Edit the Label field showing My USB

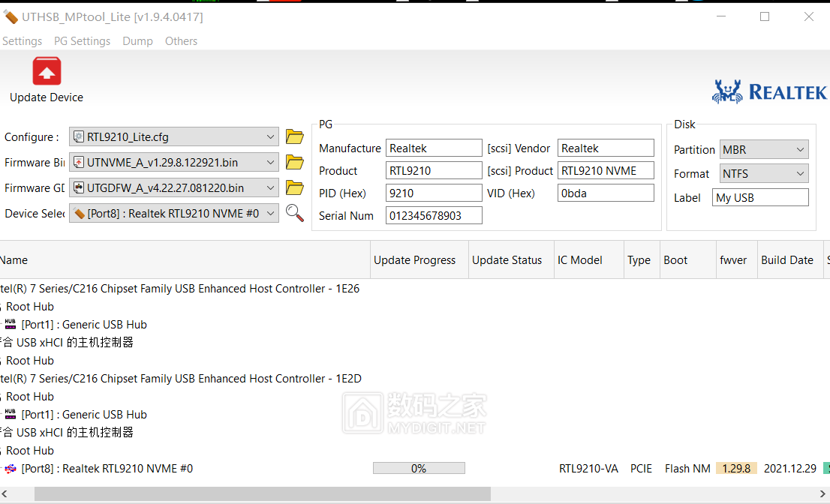[759, 197]
